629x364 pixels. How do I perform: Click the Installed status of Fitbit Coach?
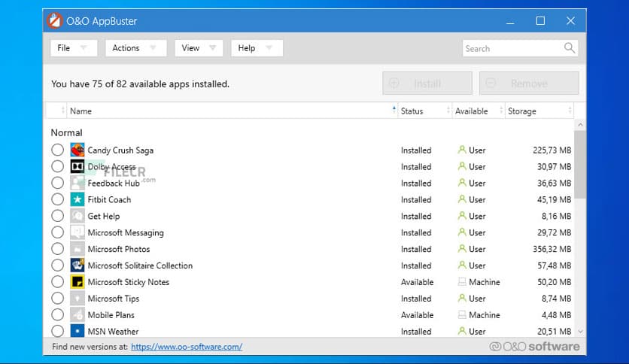(416, 199)
